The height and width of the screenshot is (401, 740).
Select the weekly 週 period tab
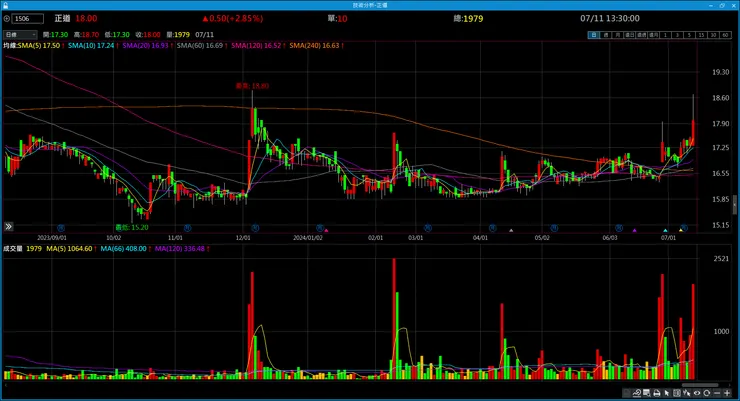point(605,35)
